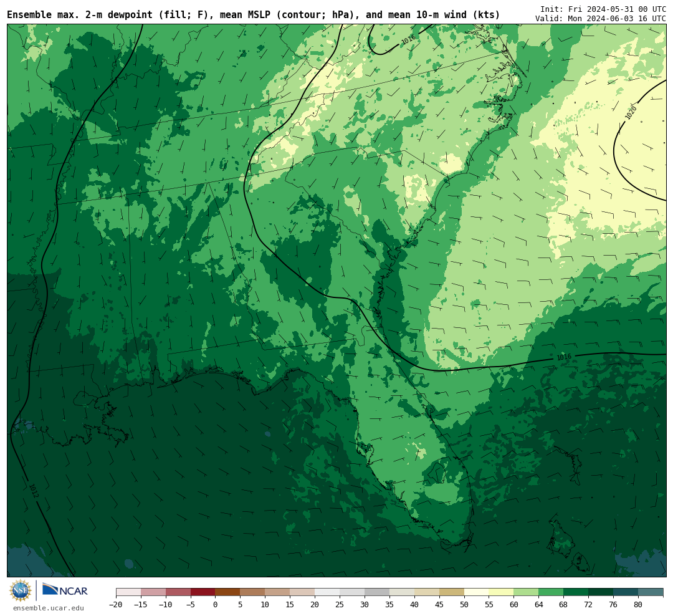673x616 pixels.
Task: Pick the -5 to 0 dark red swatch
Action: tap(203, 592)
